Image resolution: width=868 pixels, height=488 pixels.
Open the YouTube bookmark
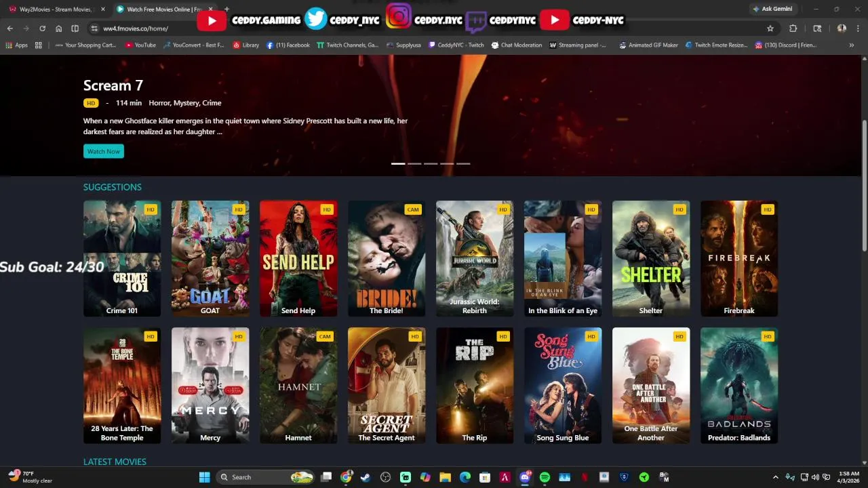(x=140, y=45)
